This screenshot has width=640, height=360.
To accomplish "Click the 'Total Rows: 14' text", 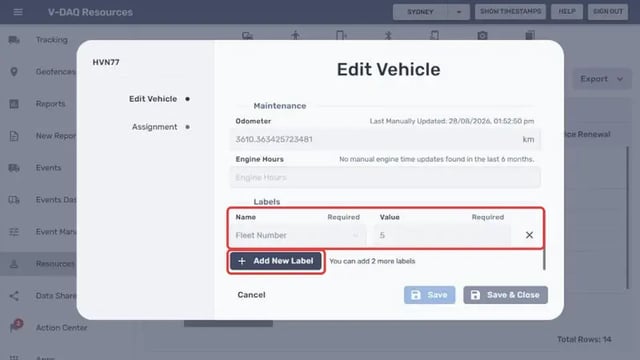I will click(584, 339).
